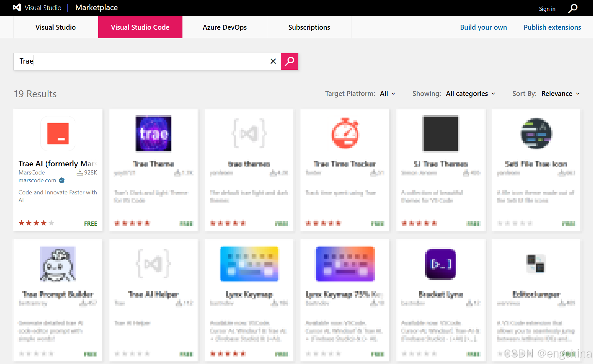Image resolution: width=593 pixels, height=364 pixels.
Task: Expand the Sort By Relevance dropdown
Action: coord(560,94)
